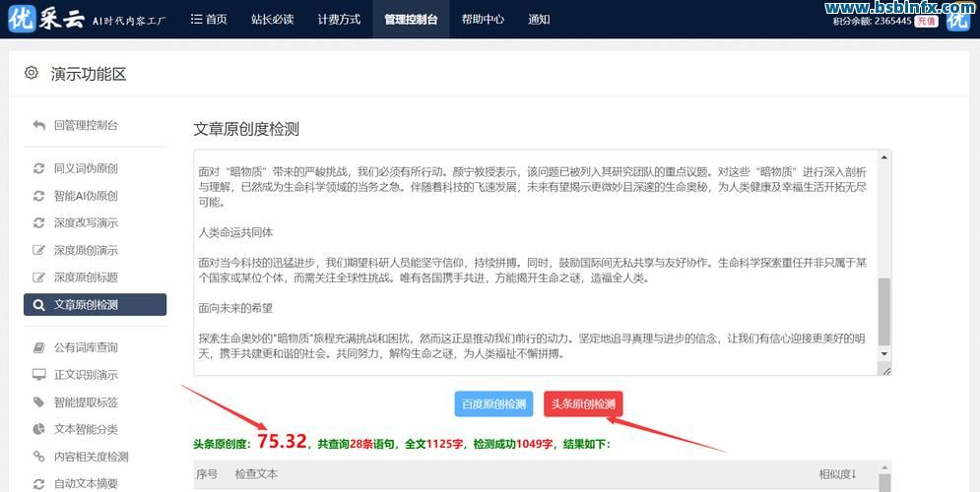980x492 pixels.
Task: Click the pie chart icon next to 文本智能分类
Action: coord(38,430)
